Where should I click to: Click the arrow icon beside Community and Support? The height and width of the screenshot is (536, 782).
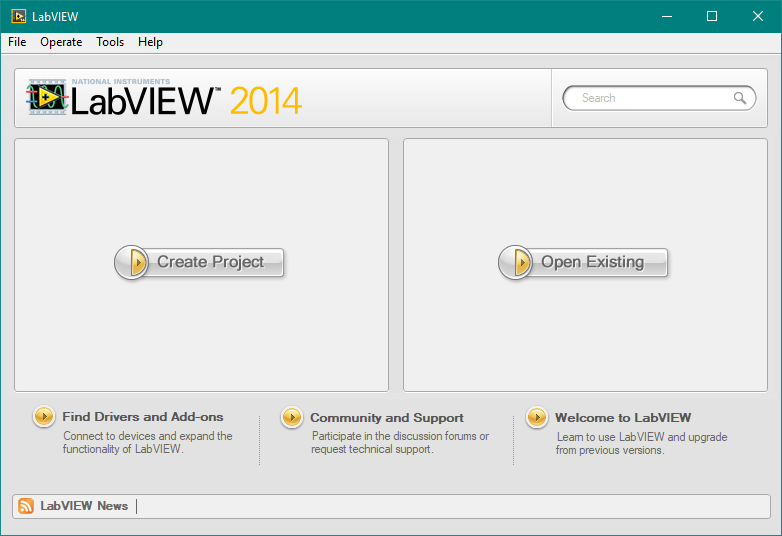(292, 417)
